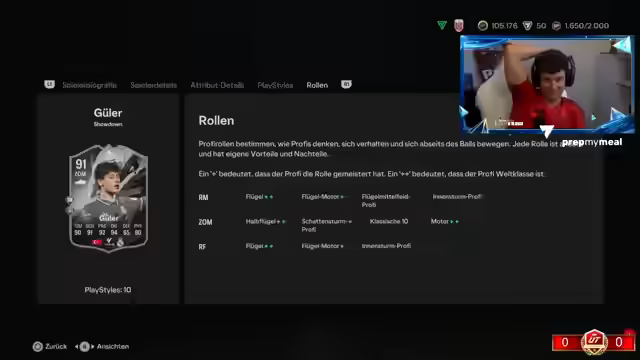This screenshot has width=640, height=360.
Task: Click Innensturm-Profi role in RM row
Action: point(457,197)
